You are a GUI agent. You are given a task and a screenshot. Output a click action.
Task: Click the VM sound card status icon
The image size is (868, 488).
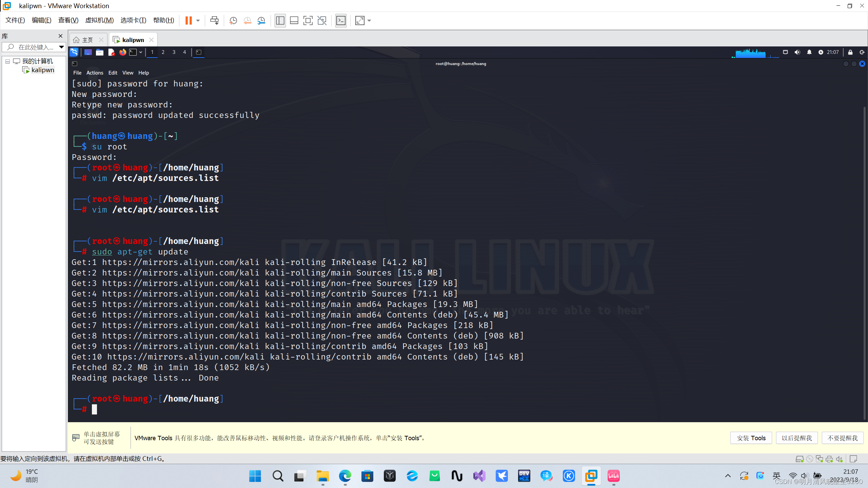839,459
